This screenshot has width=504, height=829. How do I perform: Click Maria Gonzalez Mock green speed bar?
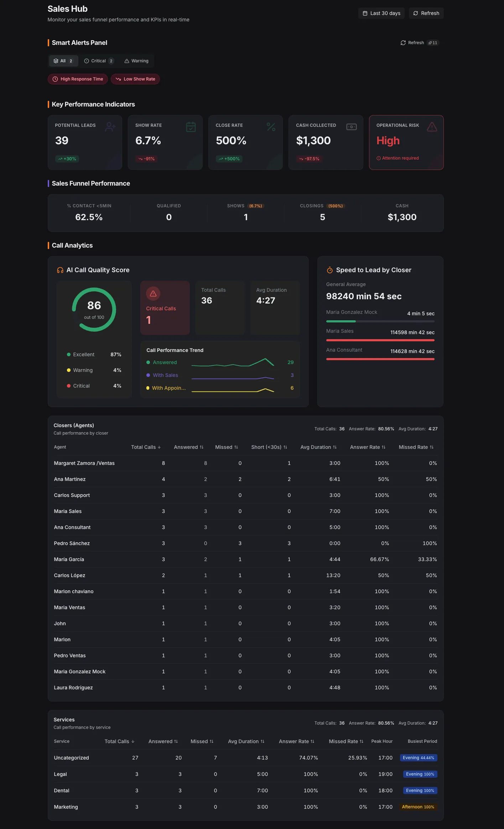[341, 321]
